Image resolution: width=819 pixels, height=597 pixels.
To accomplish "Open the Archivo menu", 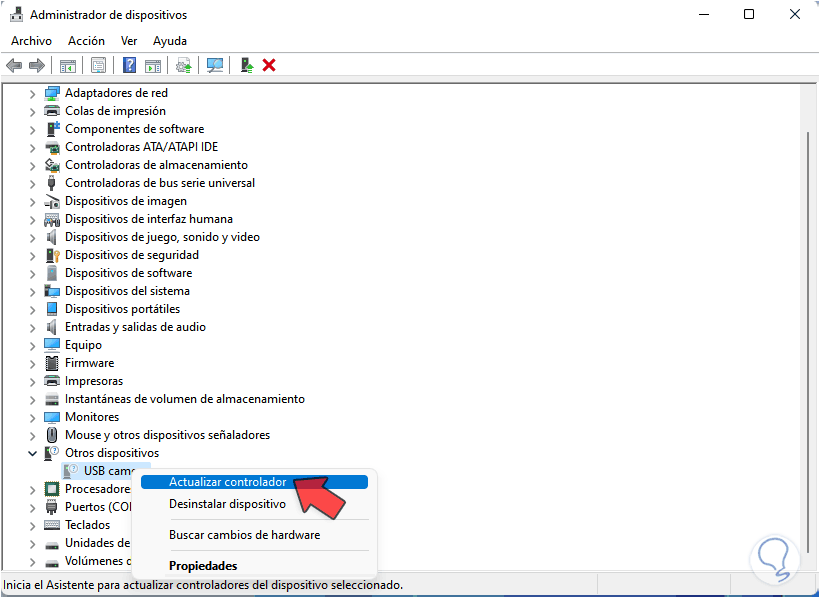I will (31, 41).
